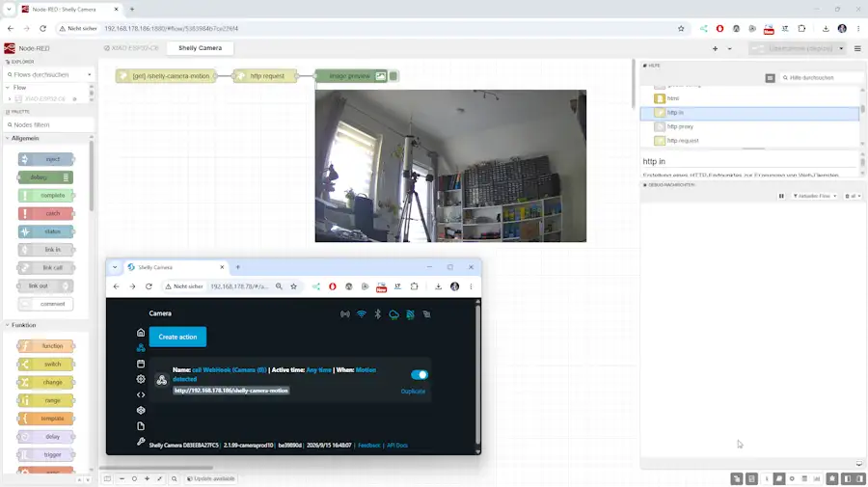Zoom in on Node-RED canvas
868x487 pixels.
pos(147,478)
